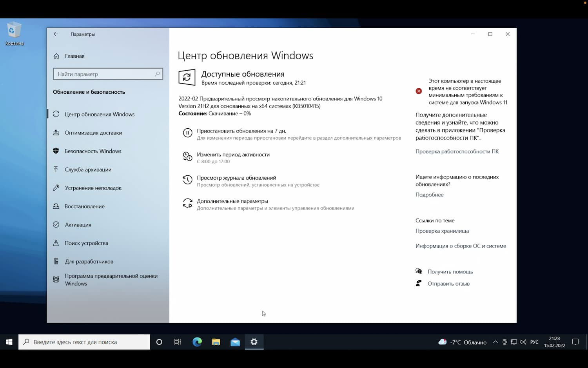Click the gear-sync icon for Дополнительные параметры
This screenshot has width=588, height=368.
coord(188,203)
